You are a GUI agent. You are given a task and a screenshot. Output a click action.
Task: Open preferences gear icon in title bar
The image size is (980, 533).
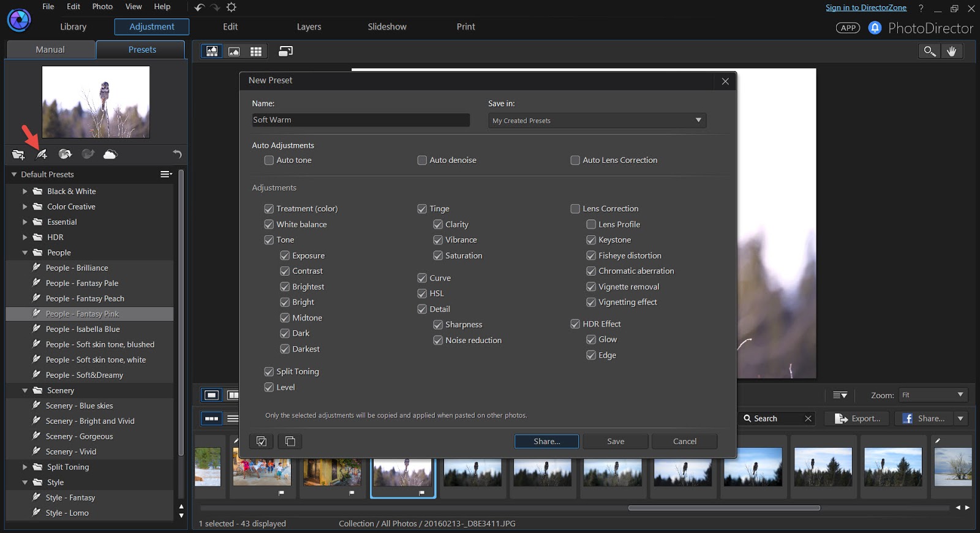pyautogui.click(x=232, y=7)
